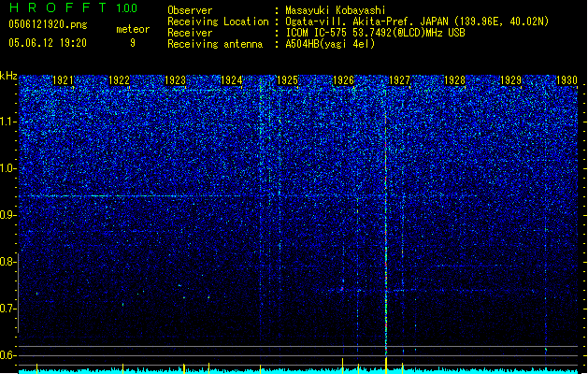Click the 1924 time marker

232,80
